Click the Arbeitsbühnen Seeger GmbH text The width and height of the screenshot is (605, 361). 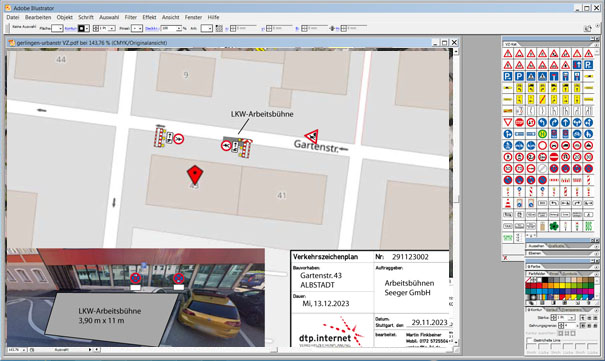[x=409, y=288]
